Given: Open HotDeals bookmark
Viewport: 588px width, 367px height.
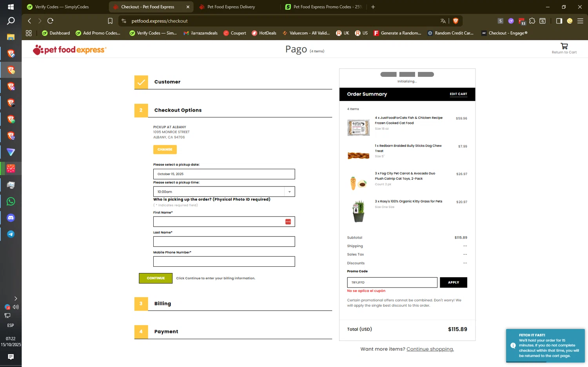Looking at the screenshot, I should click(x=264, y=33).
